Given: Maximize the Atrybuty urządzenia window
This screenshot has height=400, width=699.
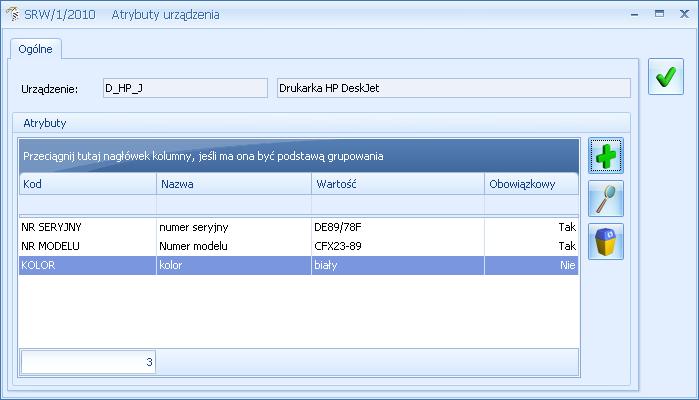Looking at the screenshot, I should coord(659,14).
